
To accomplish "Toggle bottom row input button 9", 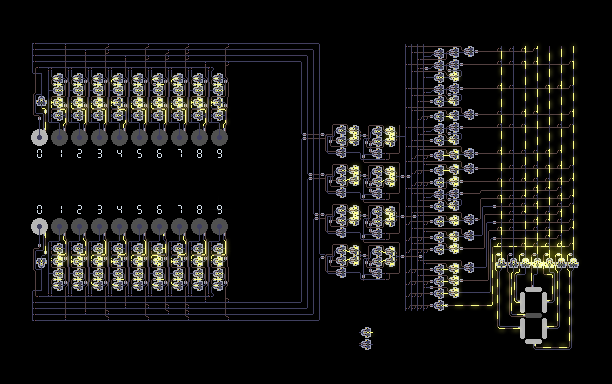I will point(219,226).
